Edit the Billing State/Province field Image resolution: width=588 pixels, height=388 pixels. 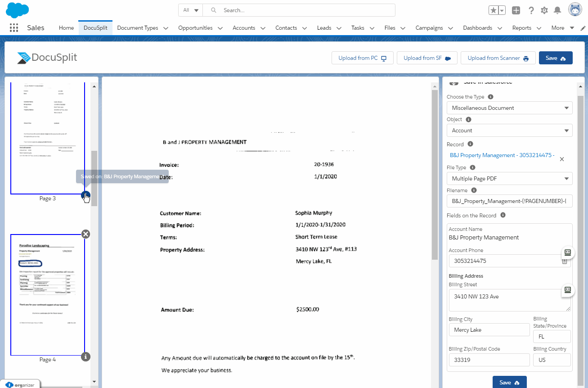tap(552, 337)
